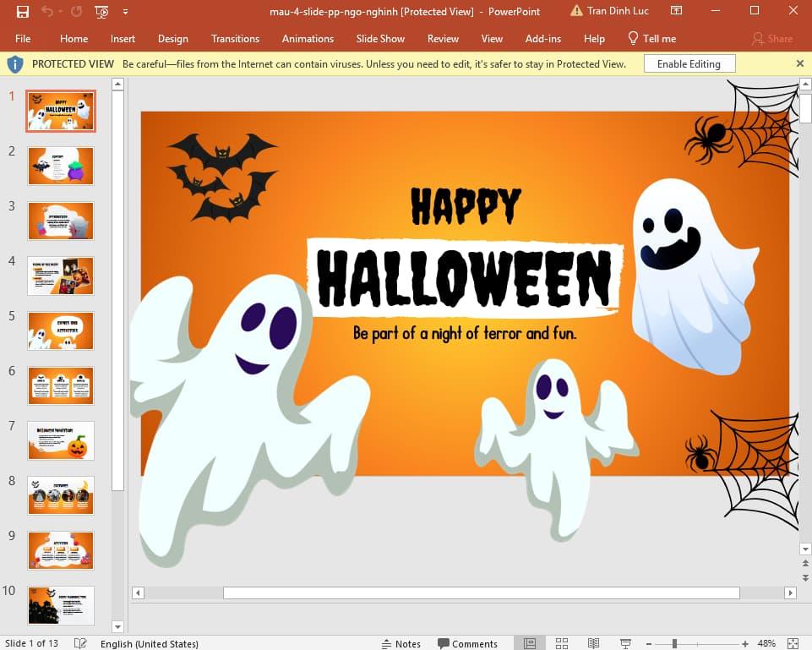Click the Share button
The width and height of the screenshot is (812, 650).
coord(774,38)
